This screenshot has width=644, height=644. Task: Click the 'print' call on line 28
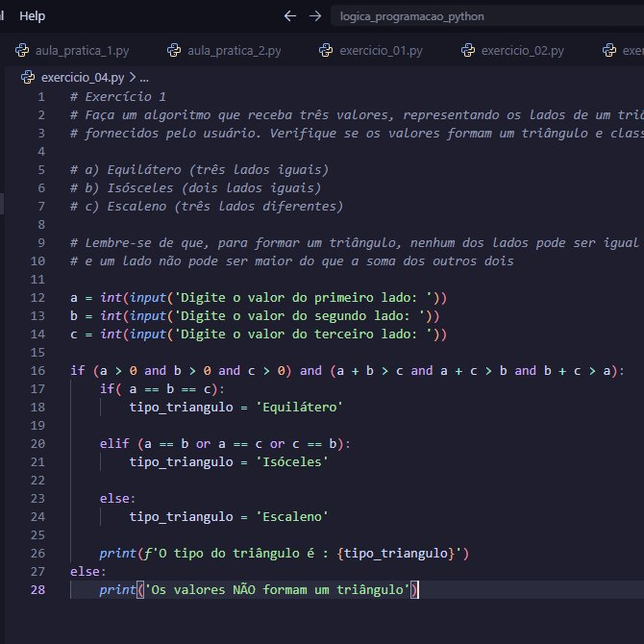click(117, 590)
